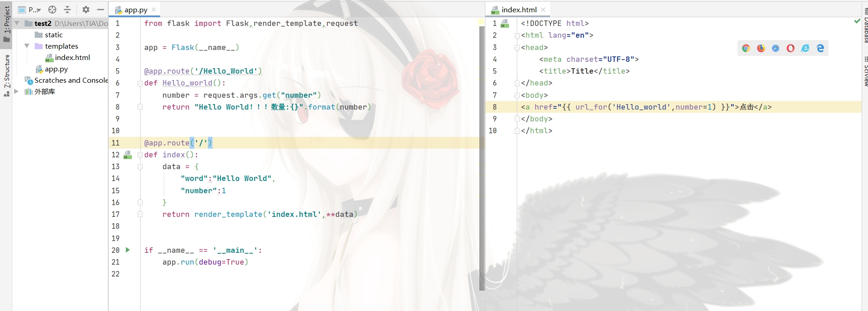Click the collapse all icon in Project panel
Screen dimensions: 868x311
coord(67,10)
